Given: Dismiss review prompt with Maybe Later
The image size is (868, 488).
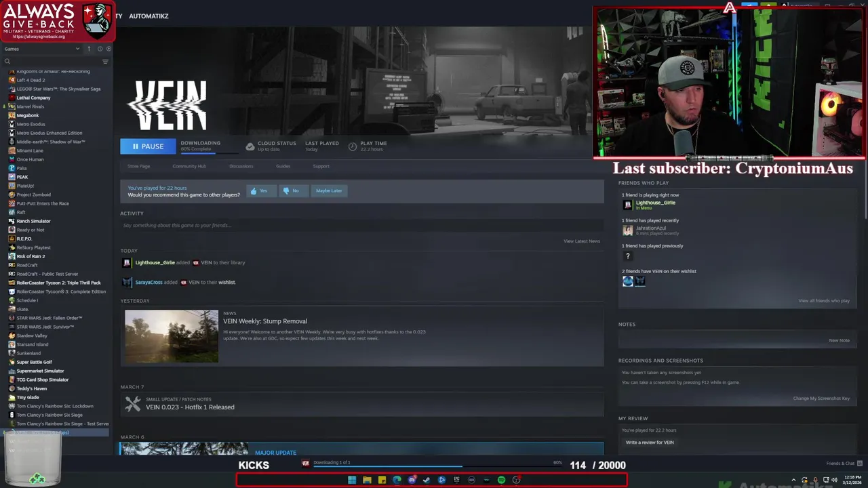Looking at the screenshot, I should [x=329, y=190].
